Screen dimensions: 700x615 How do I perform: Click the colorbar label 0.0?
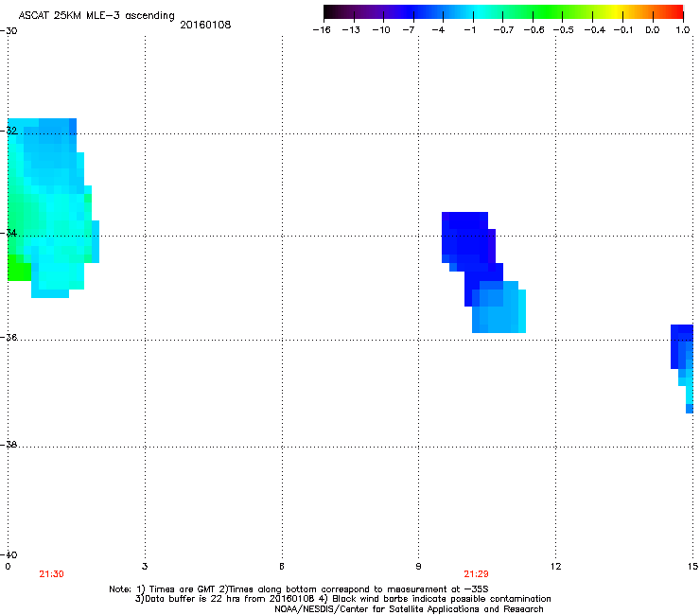click(x=653, y=30)
